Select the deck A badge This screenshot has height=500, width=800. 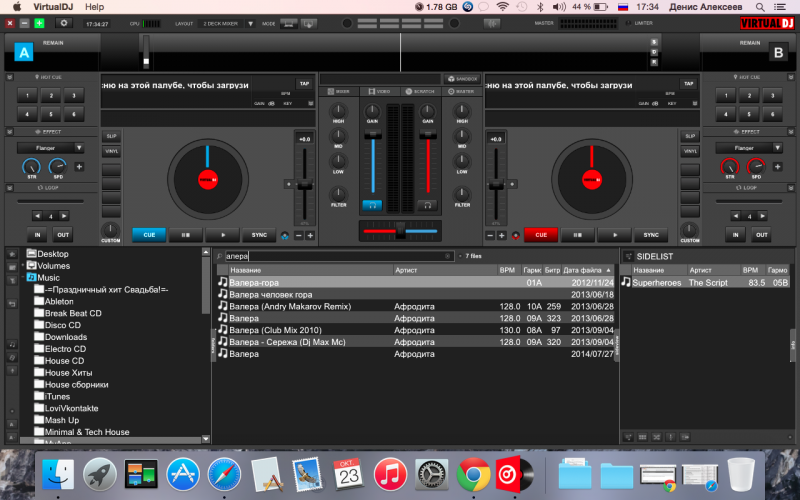pyautogui.click(x=24, y=52)
